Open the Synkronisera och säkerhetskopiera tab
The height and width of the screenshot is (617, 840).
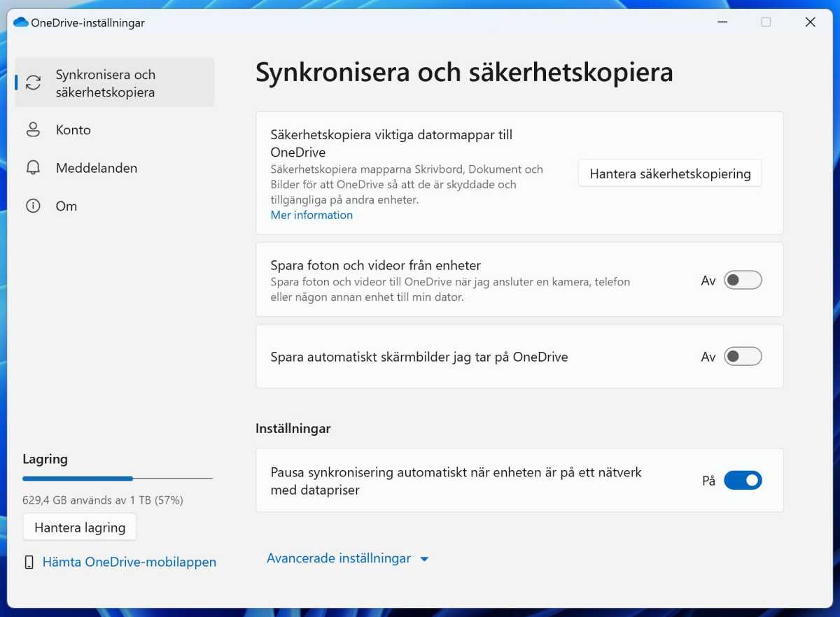click(x=115, y=83)
